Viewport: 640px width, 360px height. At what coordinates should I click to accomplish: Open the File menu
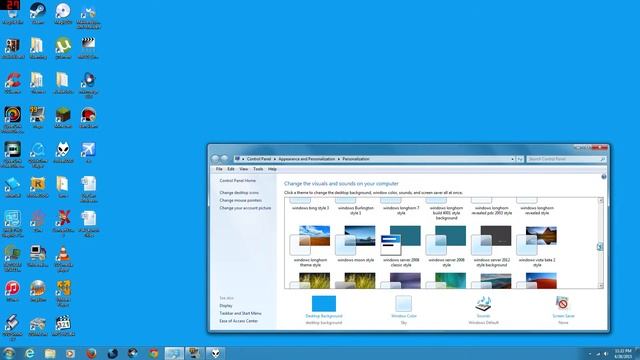(219, 169)
